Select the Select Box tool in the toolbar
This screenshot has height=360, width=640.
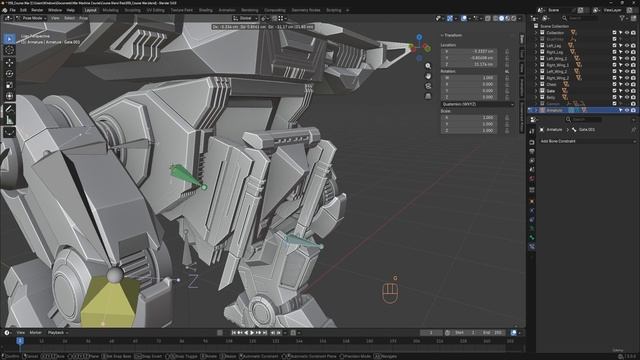(9, 39)
